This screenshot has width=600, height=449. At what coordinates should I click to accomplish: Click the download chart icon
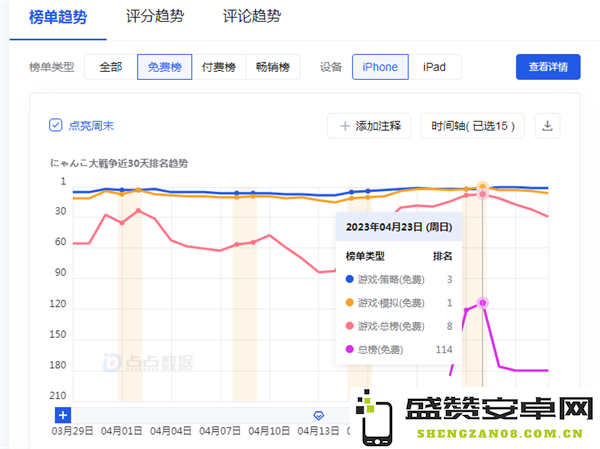pyautogui.click(x=548, y=126)
